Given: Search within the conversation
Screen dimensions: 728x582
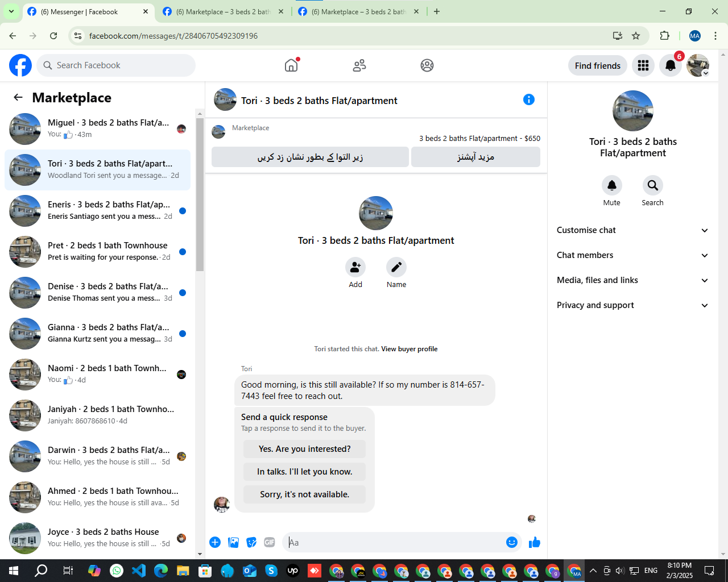Looking at the screenshot, I should pos(653,185).
